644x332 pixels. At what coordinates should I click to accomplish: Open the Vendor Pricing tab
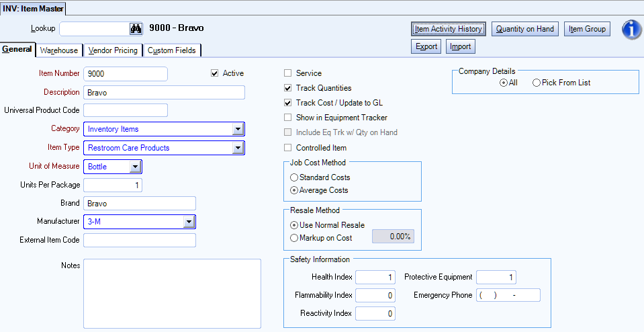[x=113, y=50]
